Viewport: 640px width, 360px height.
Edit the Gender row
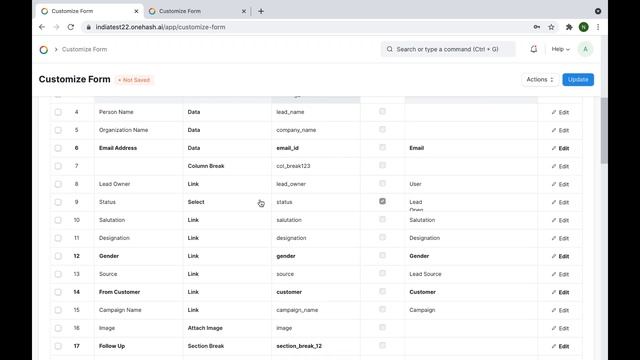point(560,256)
